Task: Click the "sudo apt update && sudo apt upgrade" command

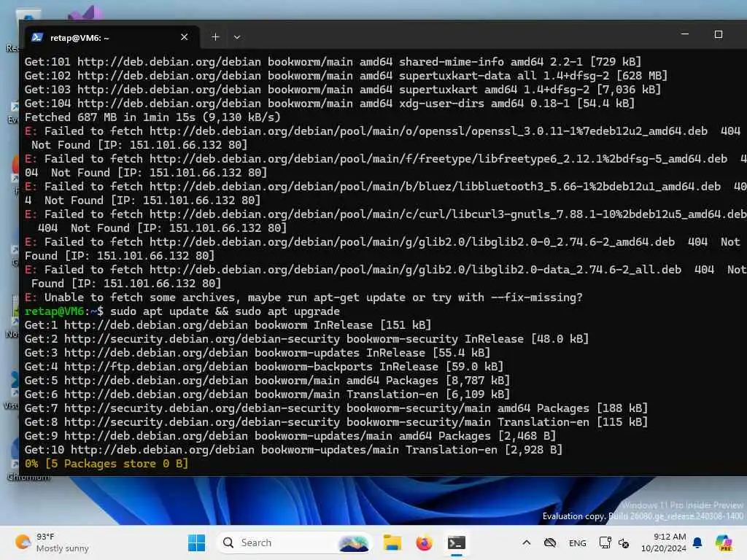Action: click(225, 311)
